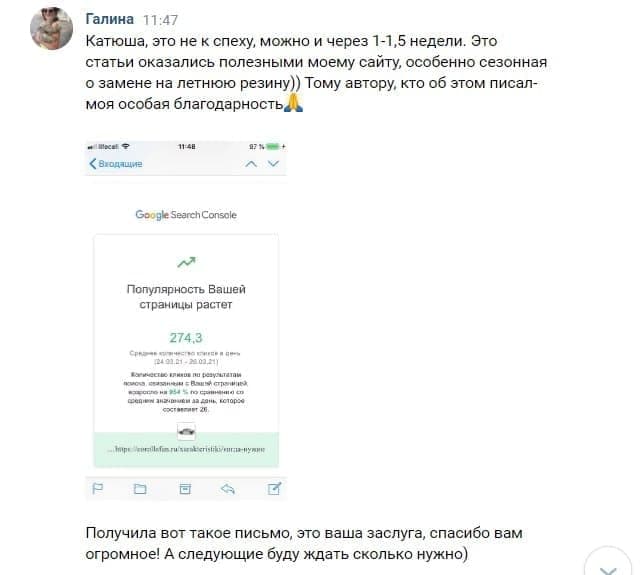
Task: Open the attached Search Console screenshot
Action: pos(186,320)
